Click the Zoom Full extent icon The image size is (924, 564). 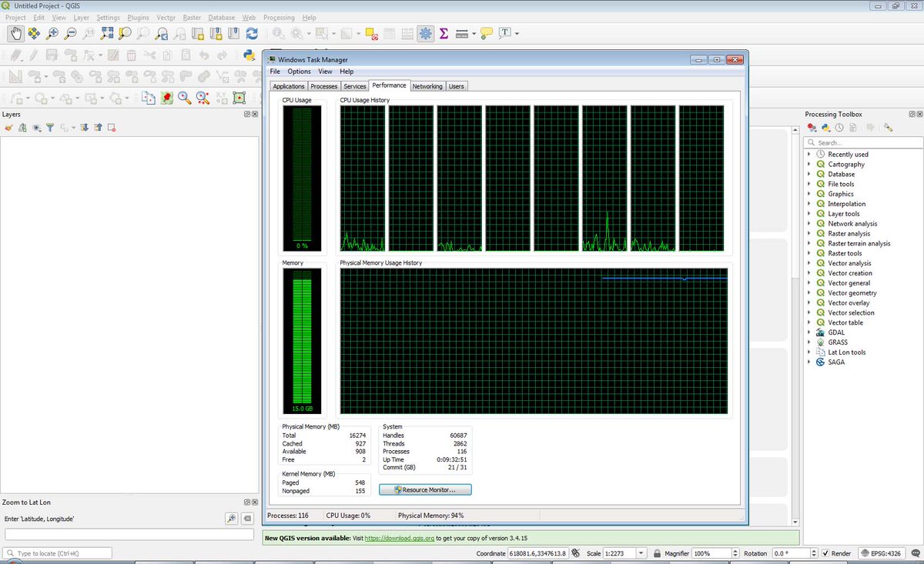(106, 33)
